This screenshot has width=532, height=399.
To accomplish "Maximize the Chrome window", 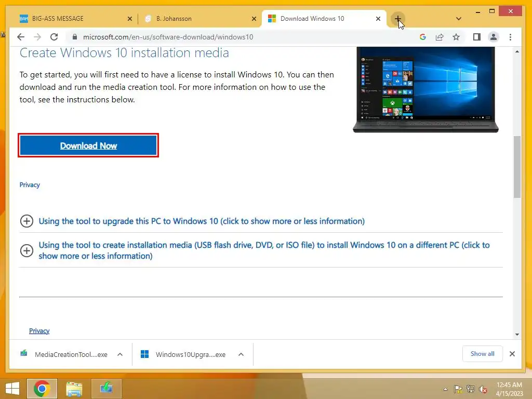I will [x=492, y=11].
